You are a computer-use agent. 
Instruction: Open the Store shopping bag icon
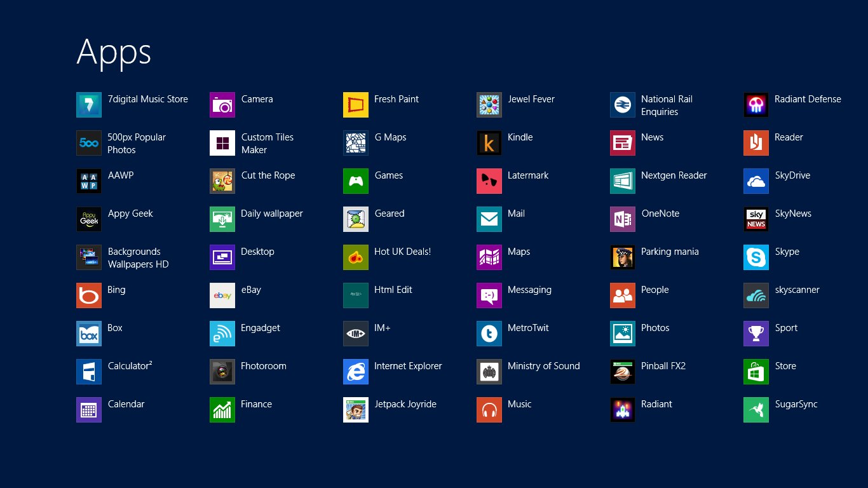pyautogui.click(x=756, y=372)
